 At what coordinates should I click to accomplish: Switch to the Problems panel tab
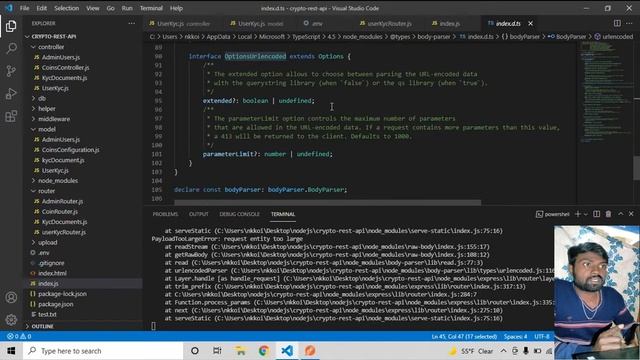point(165,214)
